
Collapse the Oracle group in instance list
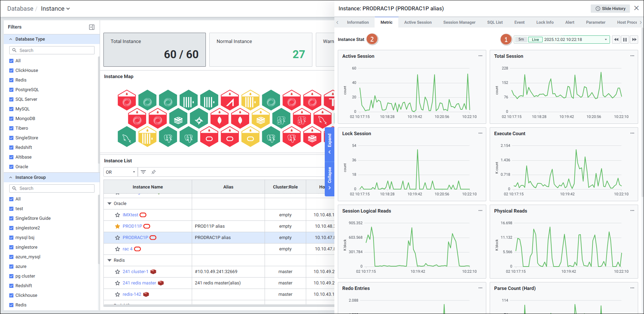pos(110,204)
